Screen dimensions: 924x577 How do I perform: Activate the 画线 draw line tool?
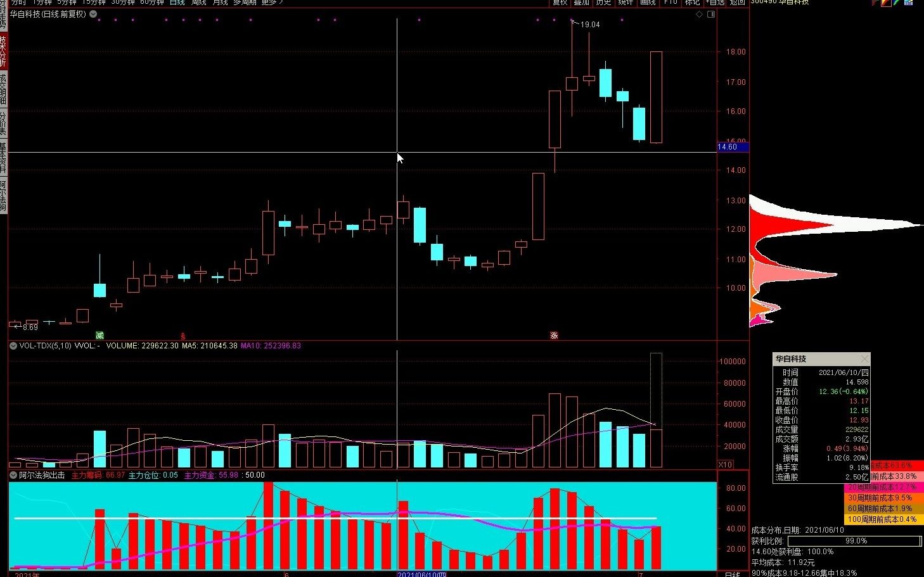pyautogui.click(x=648, y=3)
